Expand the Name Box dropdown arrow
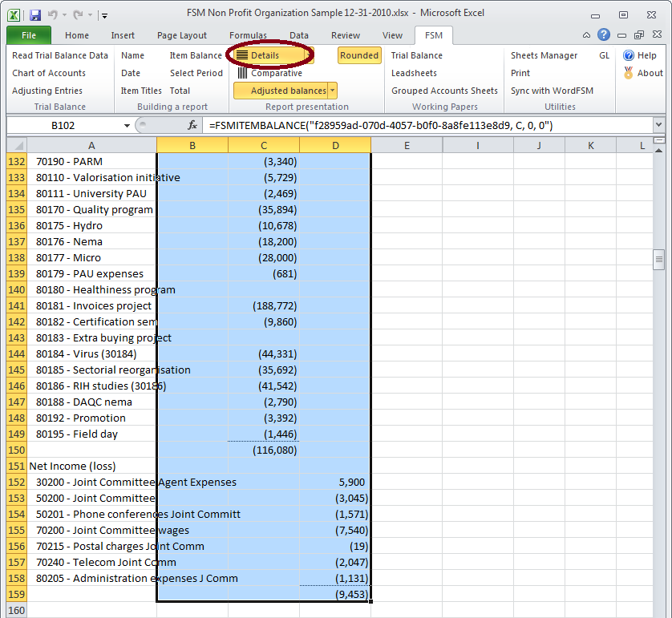The width and height of the screenshot is (672, 618). pyautogui.click(x=127, y=126)
